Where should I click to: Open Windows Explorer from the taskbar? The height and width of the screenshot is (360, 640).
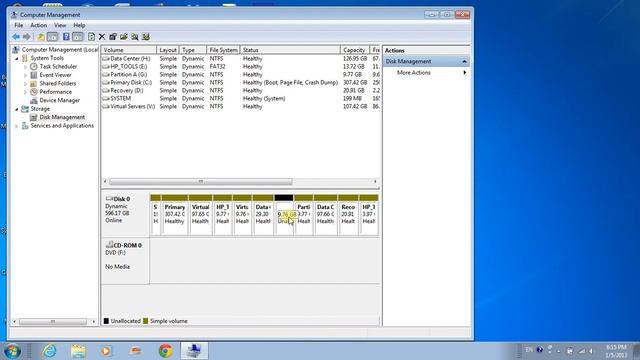tap(78, 351)
